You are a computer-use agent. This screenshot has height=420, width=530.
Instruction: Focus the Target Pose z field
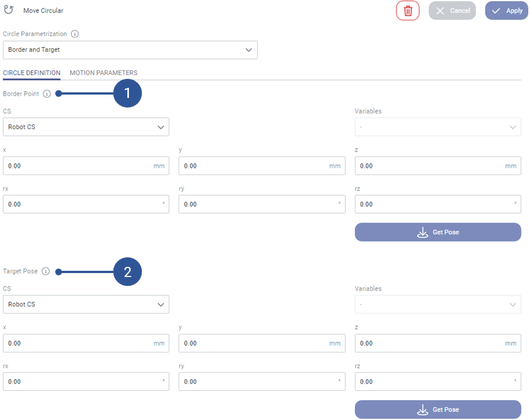point(438,343)
